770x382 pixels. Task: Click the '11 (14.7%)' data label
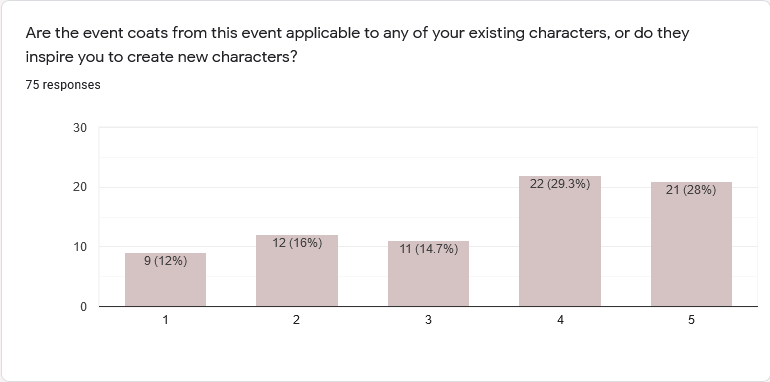[429, 249]
